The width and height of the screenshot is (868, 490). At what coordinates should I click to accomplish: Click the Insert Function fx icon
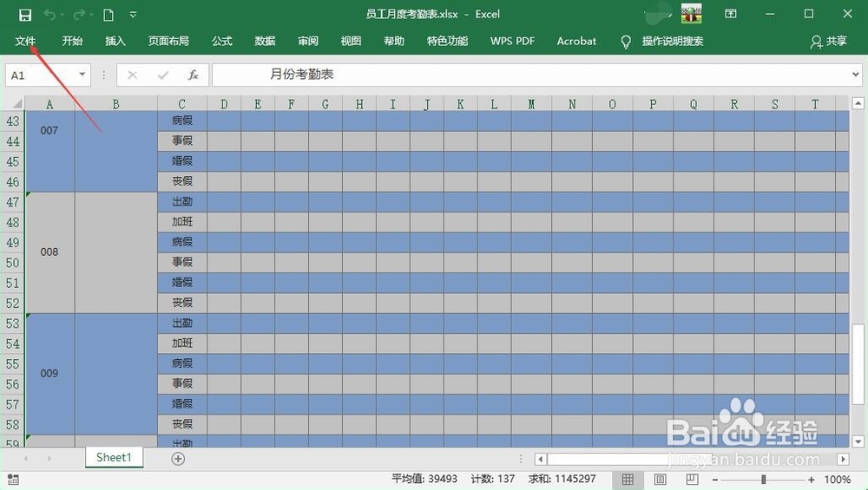(193, 75)
